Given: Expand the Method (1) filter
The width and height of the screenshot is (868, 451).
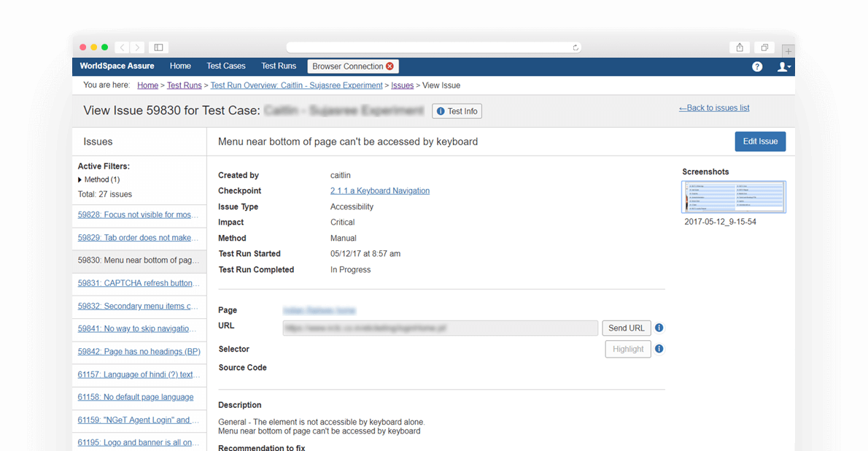Looking at the screenshot, I should [98, 180].
